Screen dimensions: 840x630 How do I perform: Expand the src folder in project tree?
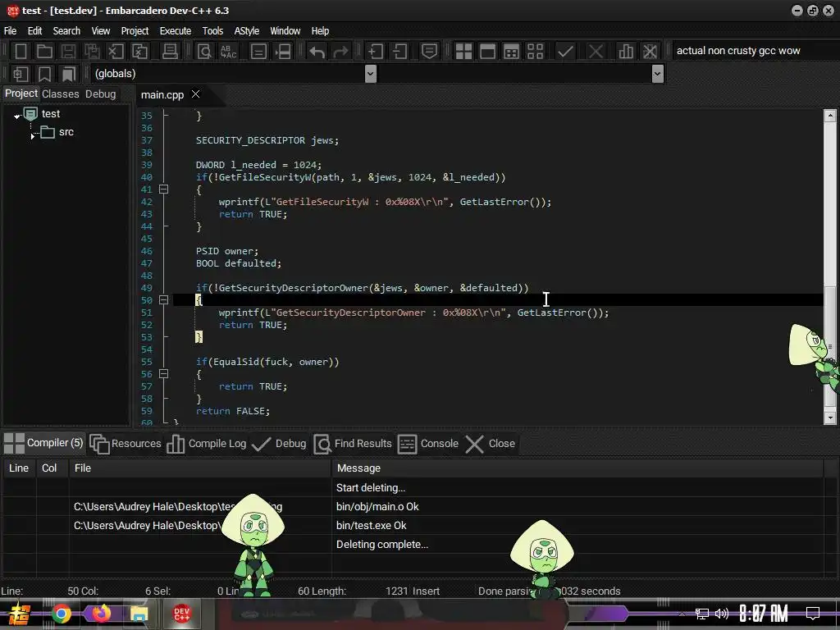coord(33,136)
